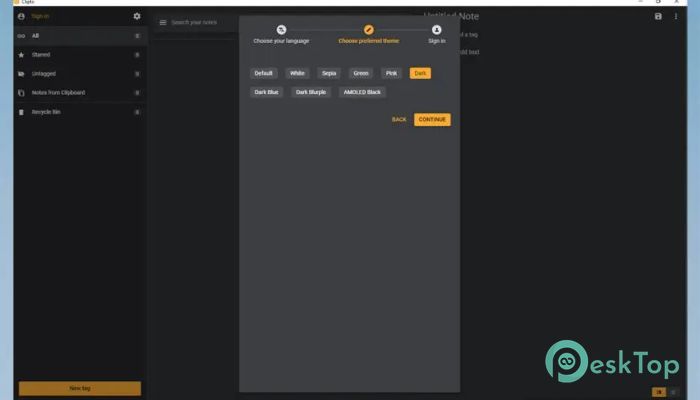Click the account avatar icon in sidebar
700x400 pixels.
point(22,17)
